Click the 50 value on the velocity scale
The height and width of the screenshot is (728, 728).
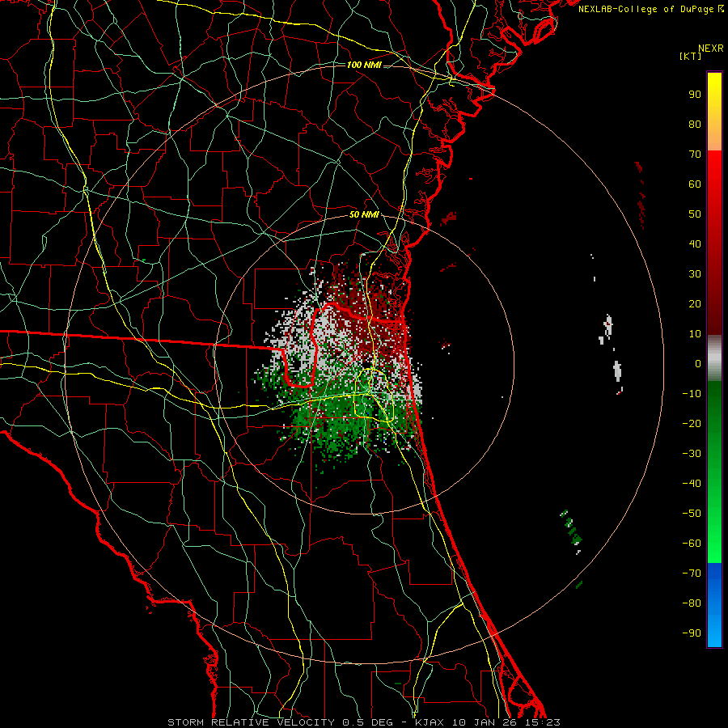(x=695, y=214)
